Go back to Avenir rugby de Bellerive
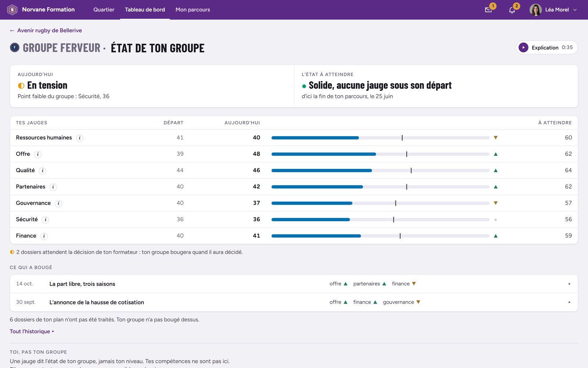The image size is (588, 368). [46, 31]
